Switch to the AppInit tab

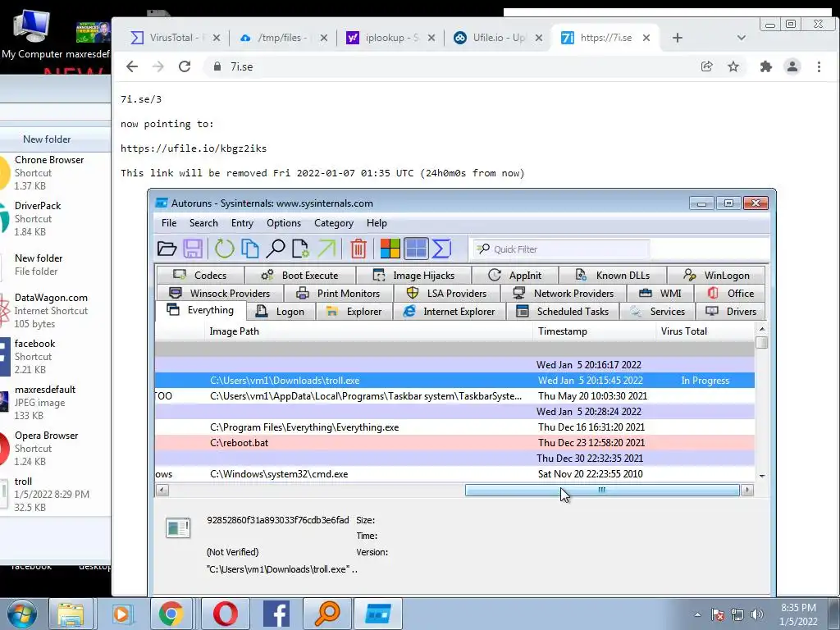[515, 276]
